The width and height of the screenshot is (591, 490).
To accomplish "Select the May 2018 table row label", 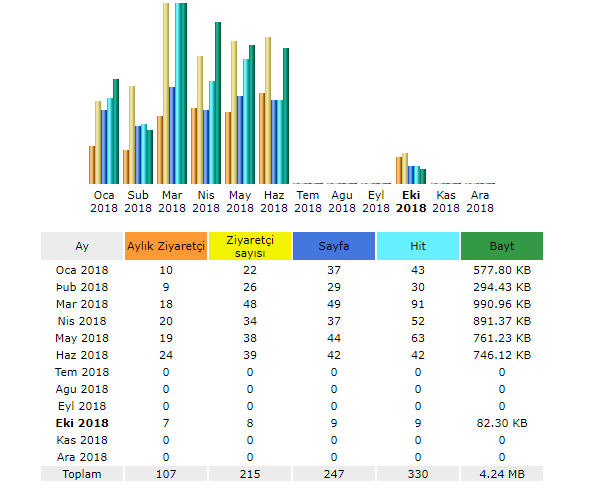I will 82,338.
